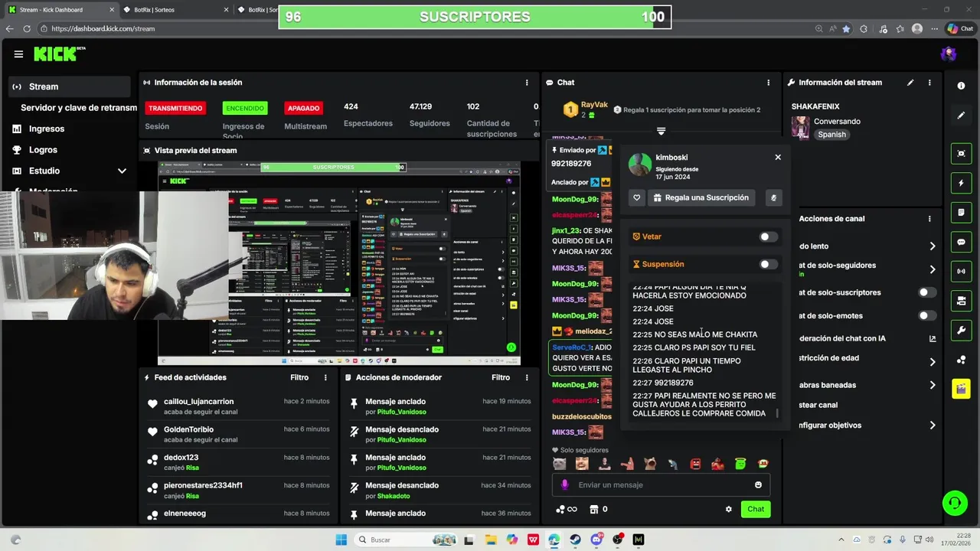This screenshot has height=551, width=980.
Task: Open the Feed de actividades options menu
Action: 325,377
